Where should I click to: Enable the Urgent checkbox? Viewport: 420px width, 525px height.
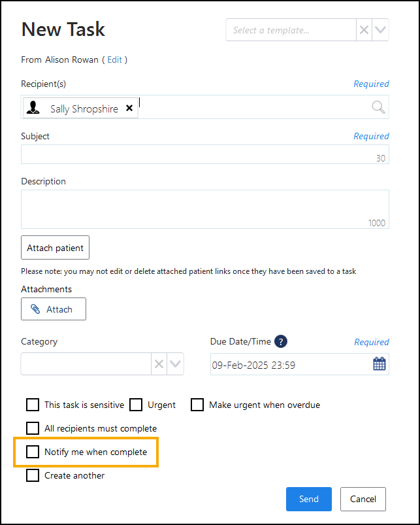tap(136, 405)
